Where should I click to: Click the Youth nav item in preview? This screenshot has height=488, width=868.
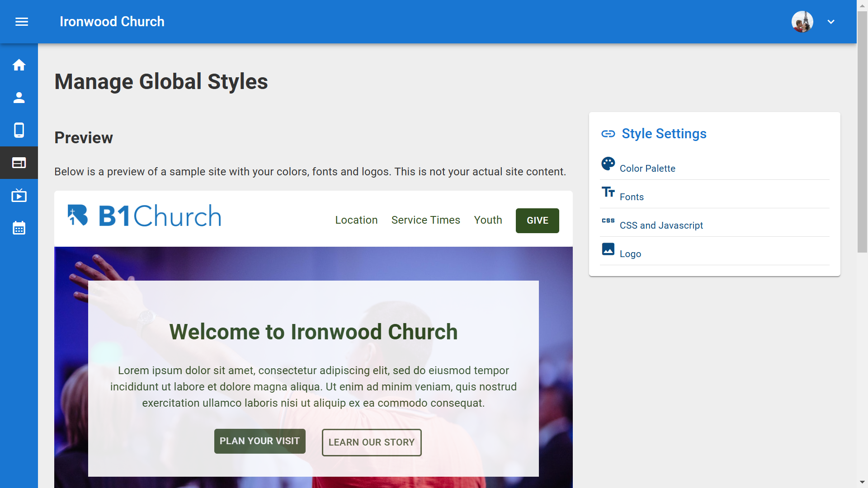[488, 220]
